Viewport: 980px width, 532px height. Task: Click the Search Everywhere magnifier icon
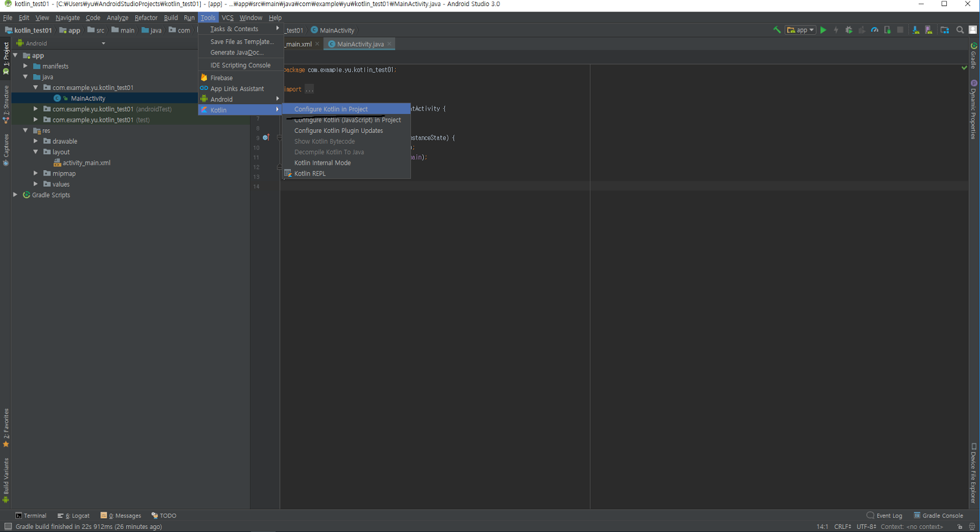pyautogui.click(x=960, y=30)
